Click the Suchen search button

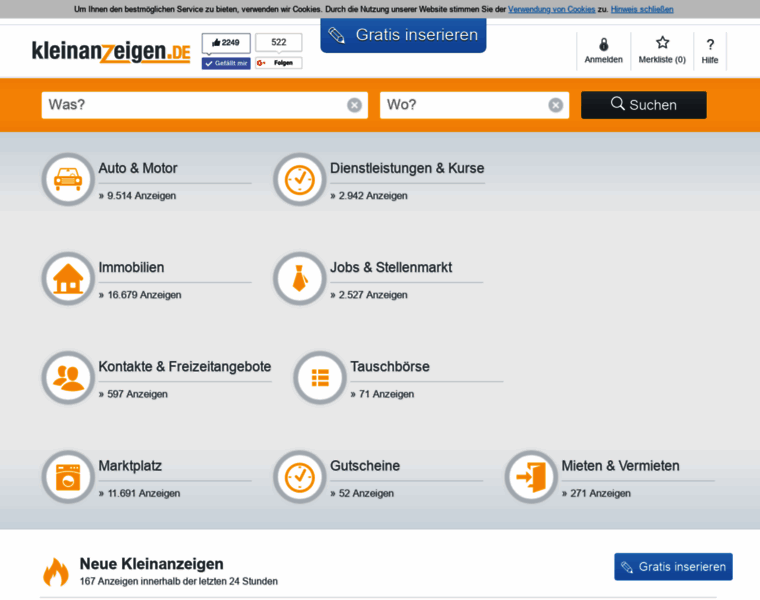pos(644,105)
